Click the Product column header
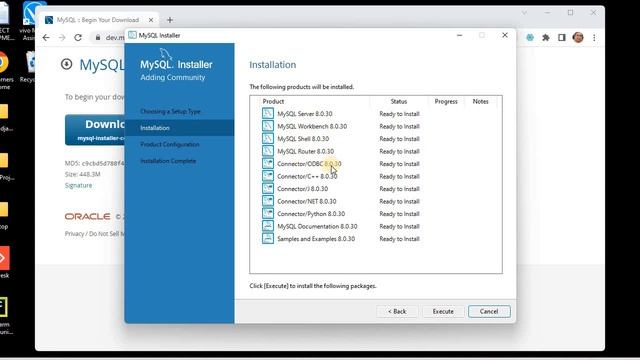Screen dimensions: 640x360 click(x=273, y=101)
